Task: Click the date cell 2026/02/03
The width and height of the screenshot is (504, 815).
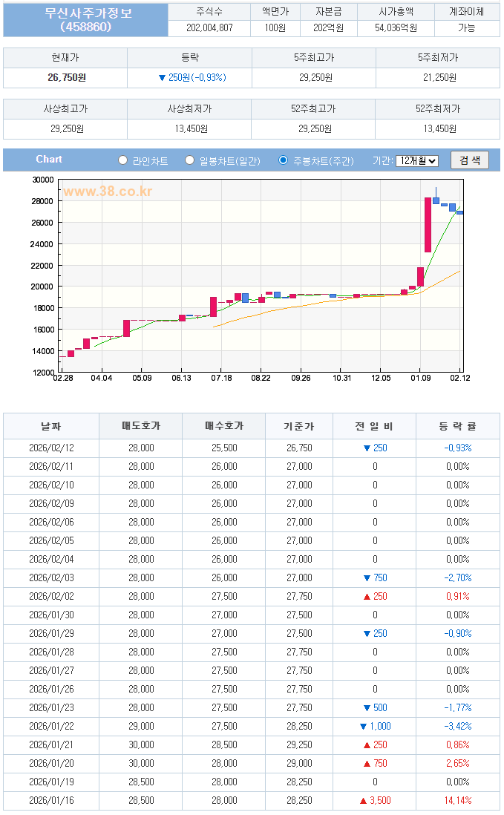Action: [51, 578]
